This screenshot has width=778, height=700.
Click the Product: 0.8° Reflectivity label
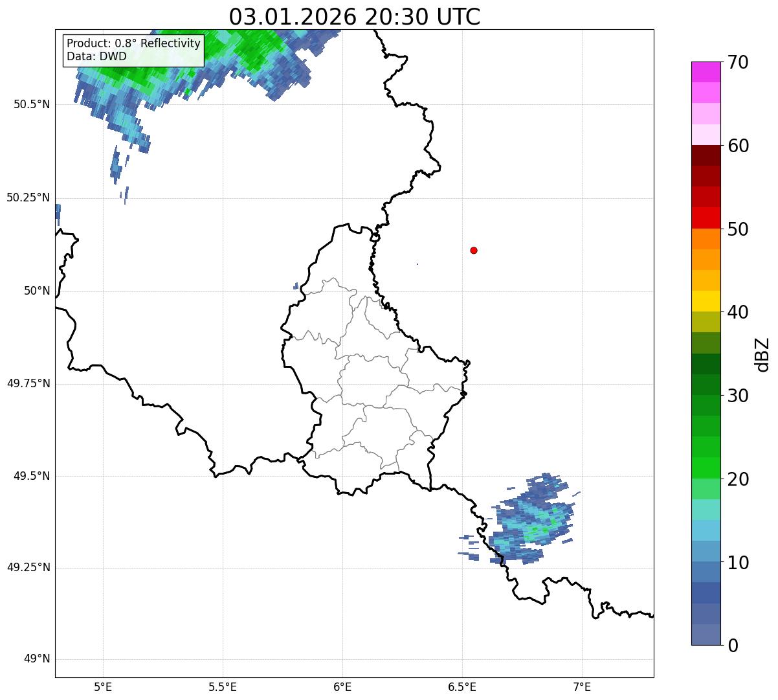134,43
